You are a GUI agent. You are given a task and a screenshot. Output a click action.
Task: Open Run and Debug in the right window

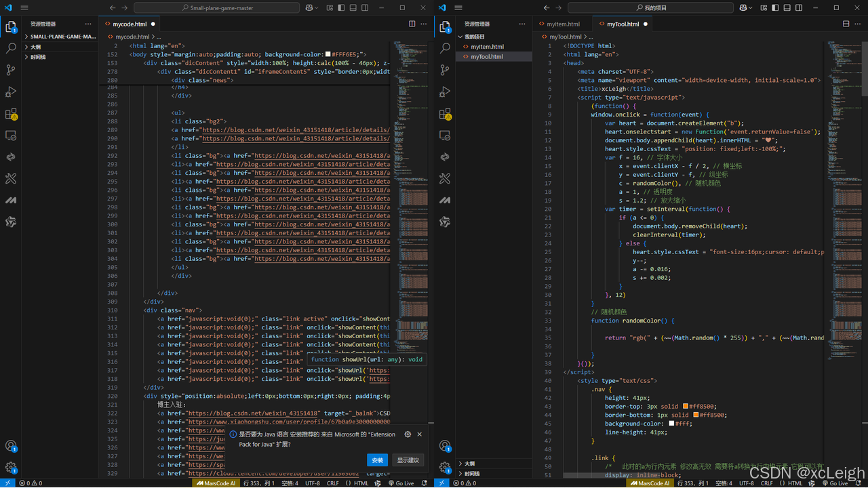pyautogui.click(x=445, y=92)
